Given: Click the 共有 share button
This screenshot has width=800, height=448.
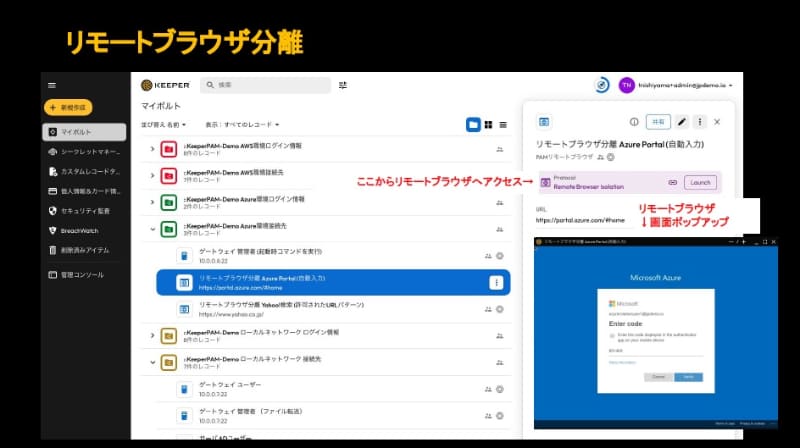Looking at the screenshot, I should [x=658, y=122].
